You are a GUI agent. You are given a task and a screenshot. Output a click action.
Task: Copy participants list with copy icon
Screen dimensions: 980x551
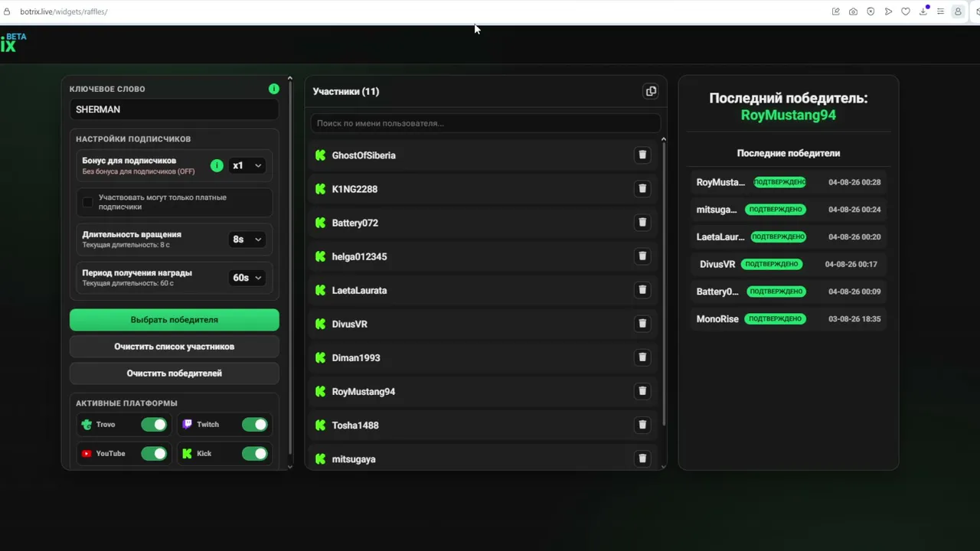(651, 91)
